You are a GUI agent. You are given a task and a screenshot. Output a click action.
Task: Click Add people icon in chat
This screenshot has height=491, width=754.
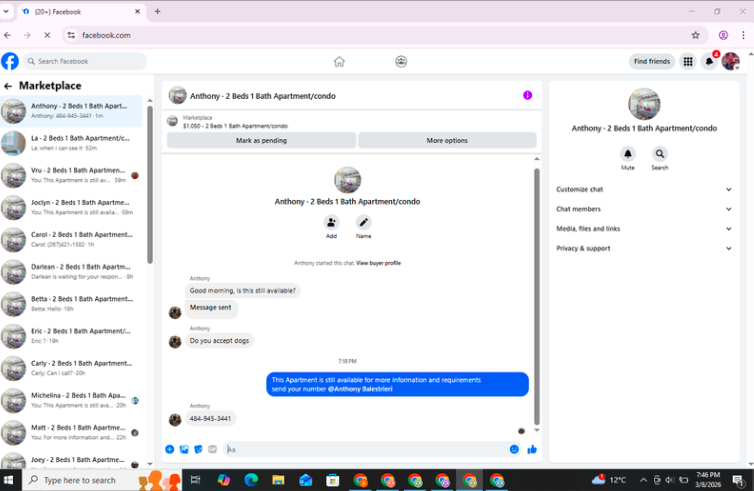(331, 223)
